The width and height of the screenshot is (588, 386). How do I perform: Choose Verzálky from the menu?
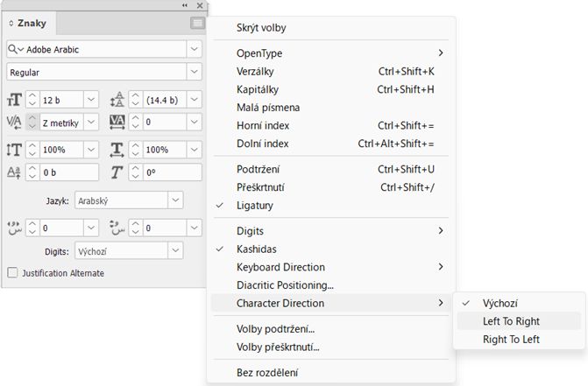[330, 71]
